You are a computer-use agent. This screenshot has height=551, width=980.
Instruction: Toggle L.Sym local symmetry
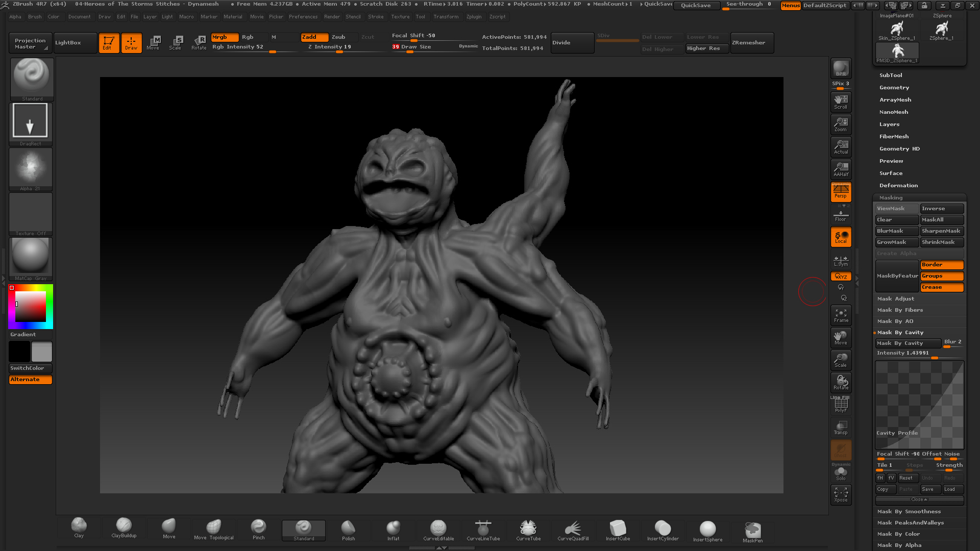(x=841, y=261)
